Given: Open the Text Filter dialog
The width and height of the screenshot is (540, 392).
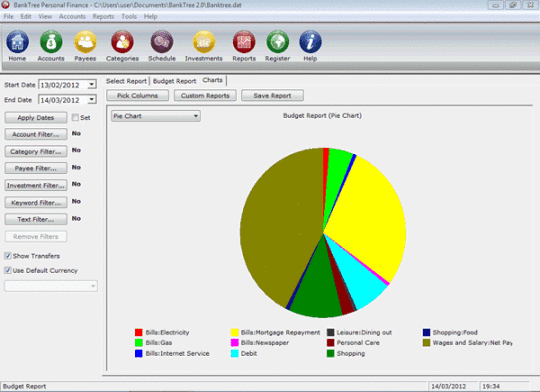Looking at the screenshot, I should coord(36,219).
